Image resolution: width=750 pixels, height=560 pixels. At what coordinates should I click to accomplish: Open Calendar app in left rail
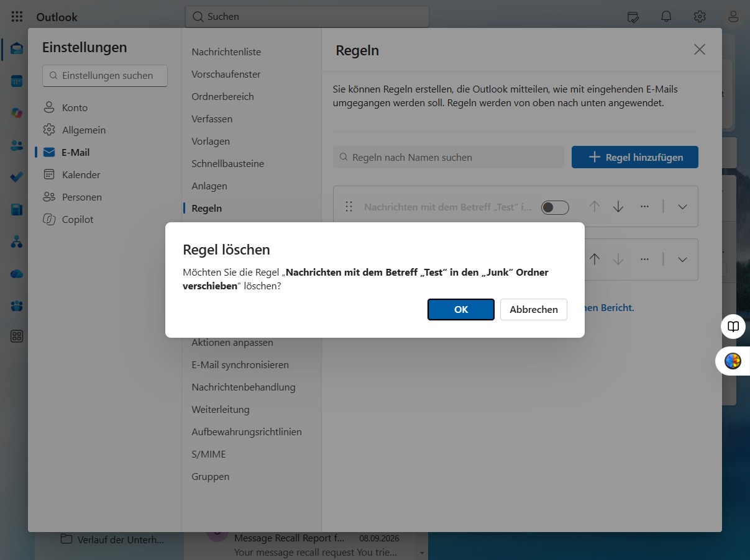click(17, 81)
